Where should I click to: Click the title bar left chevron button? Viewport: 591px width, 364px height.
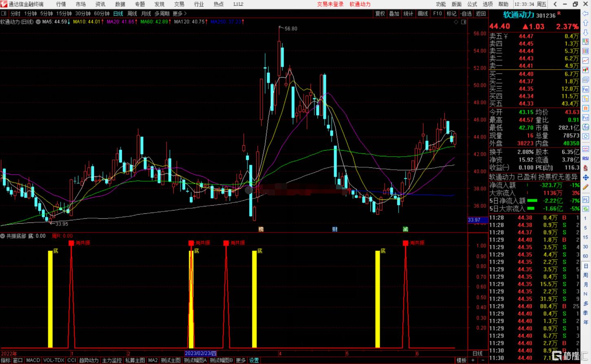coord(554,4)
